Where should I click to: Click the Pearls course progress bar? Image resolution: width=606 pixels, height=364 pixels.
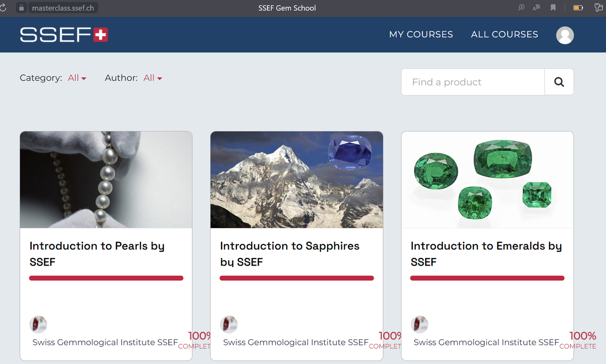[106, 278]
